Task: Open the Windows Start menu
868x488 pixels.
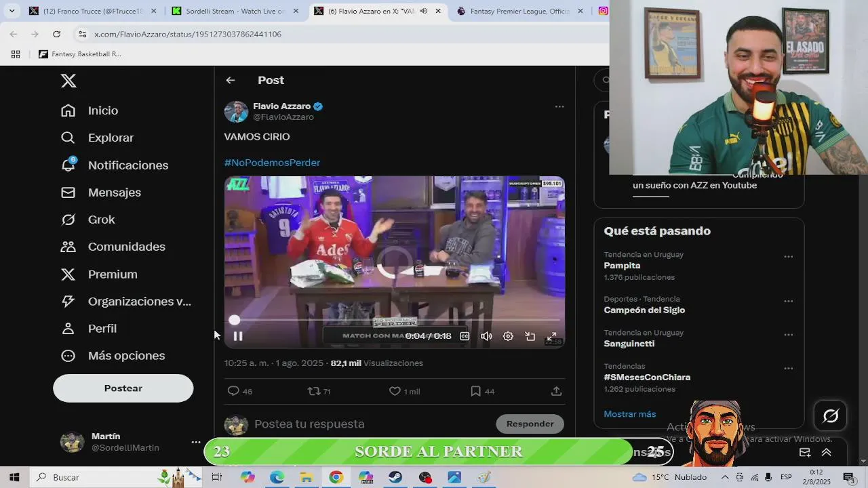Action: tap(14, 477)
